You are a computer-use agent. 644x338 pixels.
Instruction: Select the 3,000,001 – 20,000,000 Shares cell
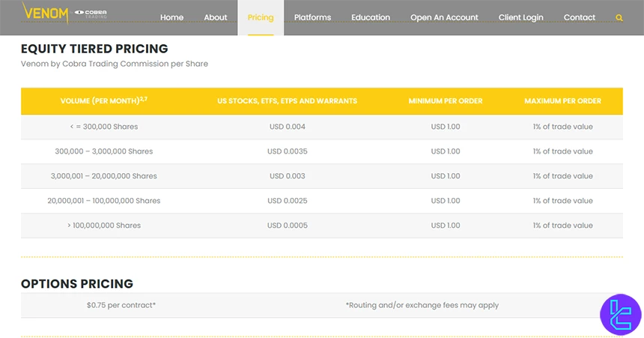coord(104,176)
